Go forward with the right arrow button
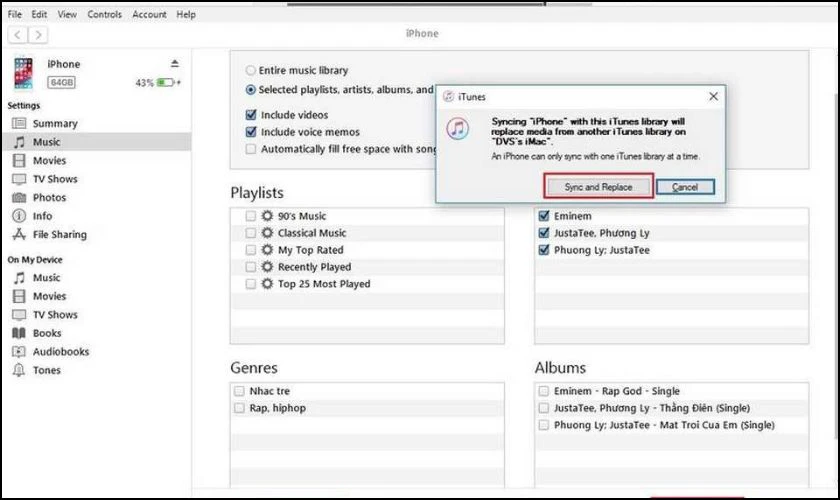The width and height of the screenshot is (840, 500). coord(38,35)
